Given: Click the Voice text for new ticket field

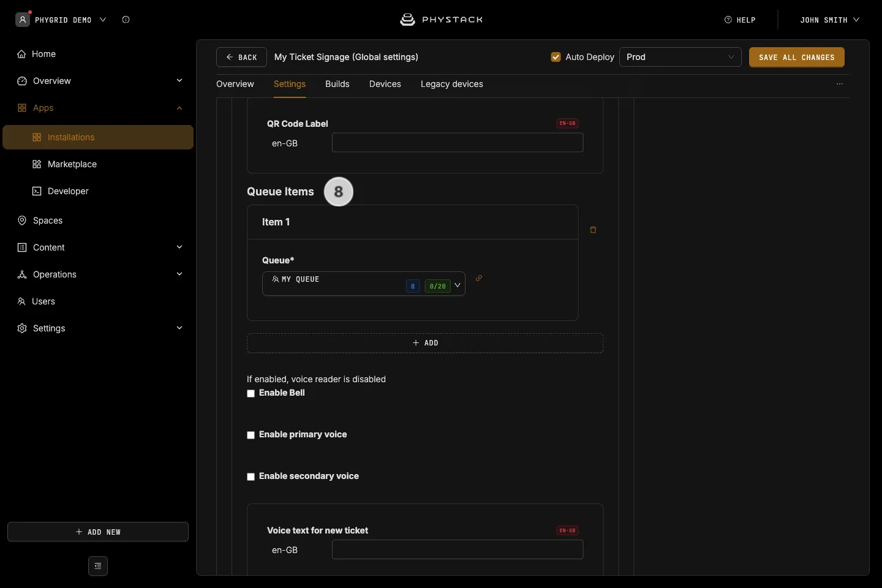Looking at the screenshot, I should click(x=458, y=549).
